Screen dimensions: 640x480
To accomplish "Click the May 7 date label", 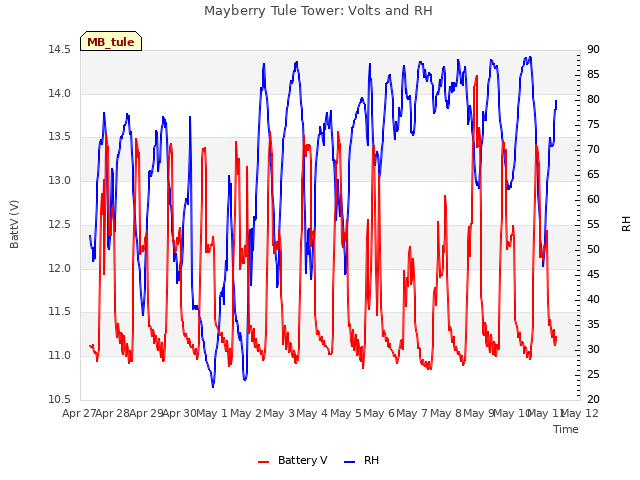I will point(412,413).
